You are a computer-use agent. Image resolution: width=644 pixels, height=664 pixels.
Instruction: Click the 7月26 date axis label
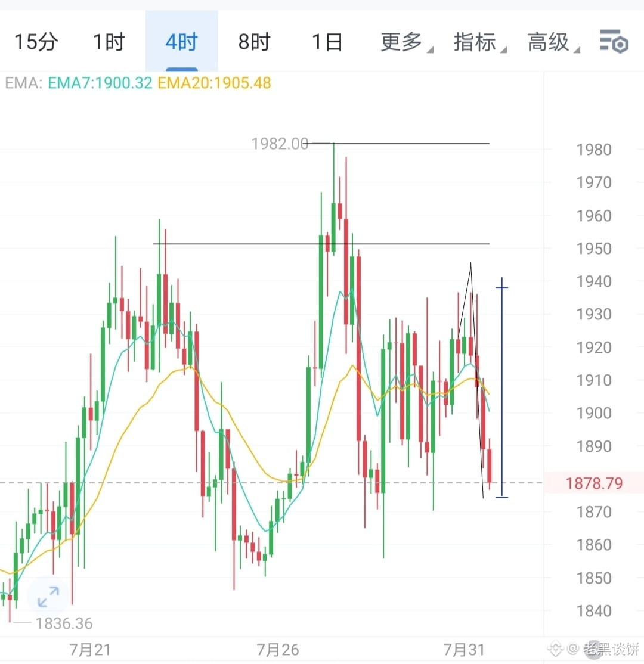click(x=277, y=650)
